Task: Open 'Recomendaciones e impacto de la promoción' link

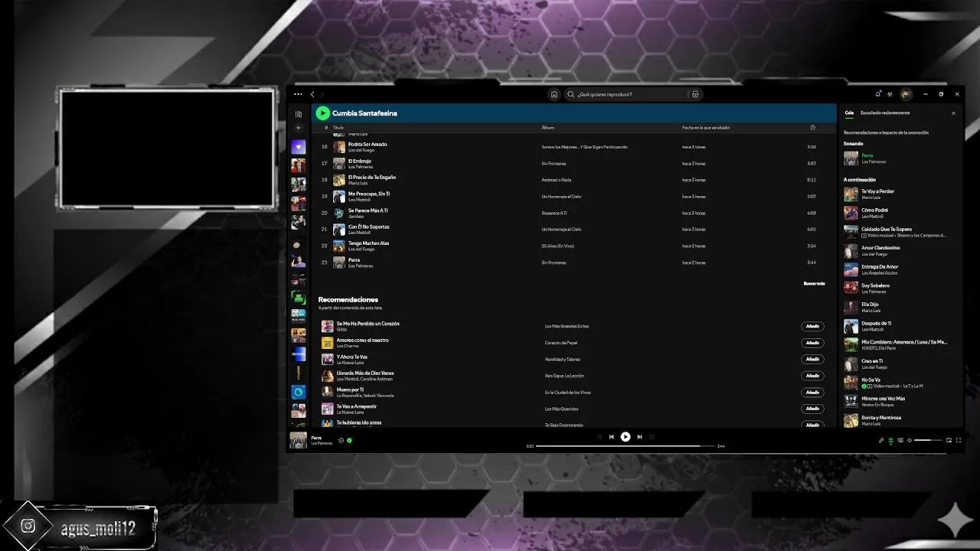Action: (886, 132)
